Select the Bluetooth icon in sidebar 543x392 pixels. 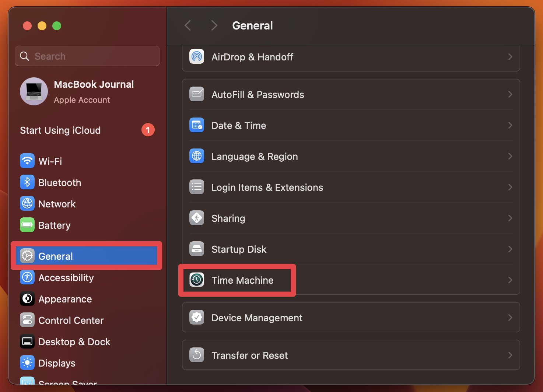click(x=27, y=182)
